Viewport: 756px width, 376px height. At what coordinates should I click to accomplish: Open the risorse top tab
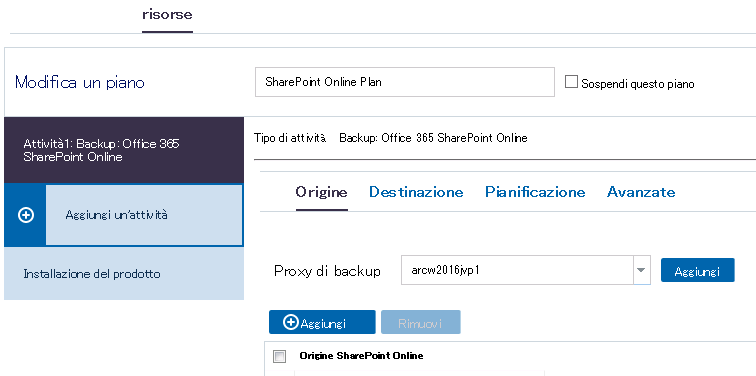click(167, 14)
